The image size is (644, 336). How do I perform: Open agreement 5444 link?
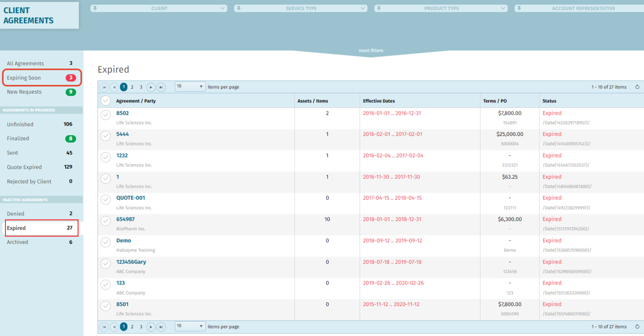(123, 134)
